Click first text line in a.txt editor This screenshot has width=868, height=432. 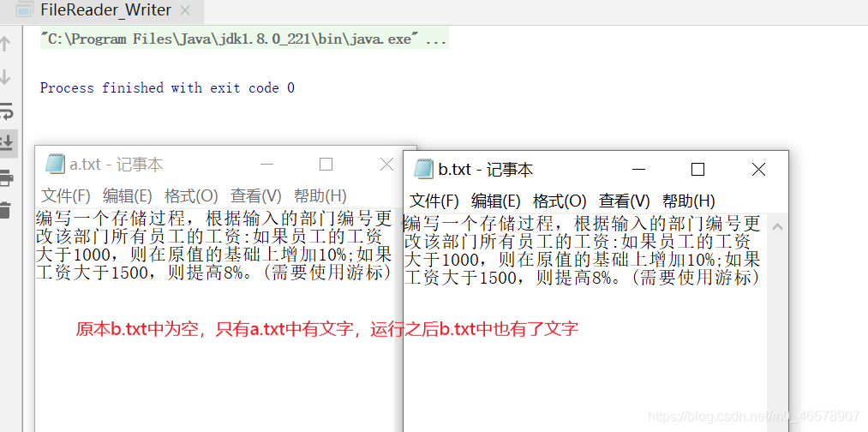213,217
